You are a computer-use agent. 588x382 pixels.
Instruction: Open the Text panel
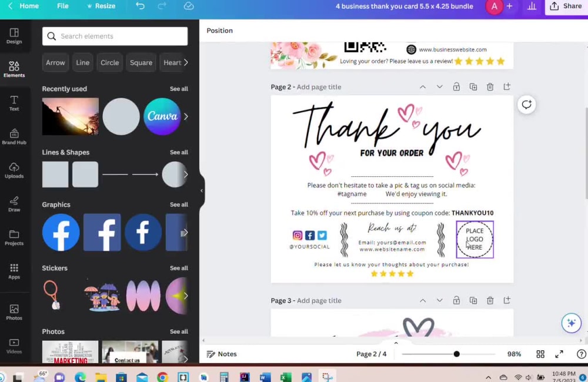14,101
